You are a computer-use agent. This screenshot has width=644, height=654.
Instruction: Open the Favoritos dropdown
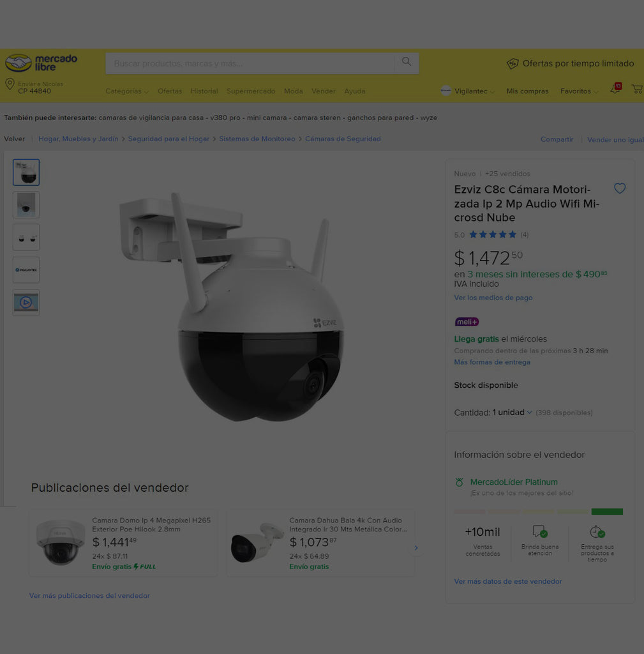(x=579, y=91)
